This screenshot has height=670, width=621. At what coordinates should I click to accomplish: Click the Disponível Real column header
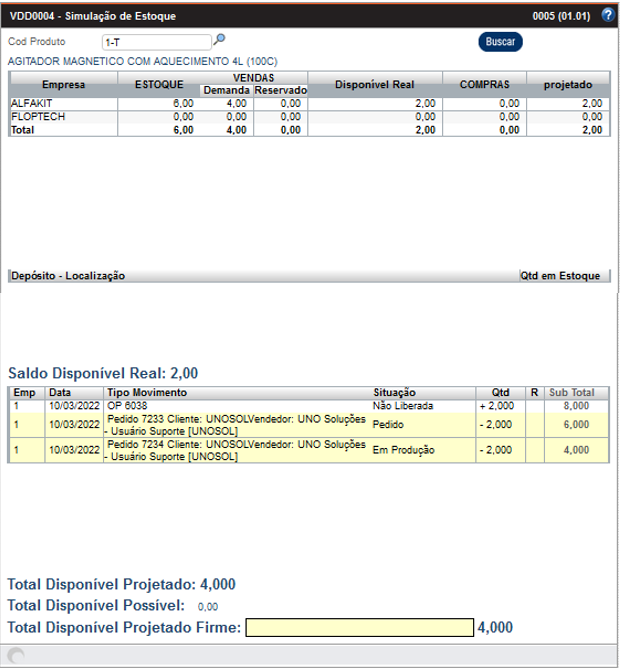coord(373,85)
